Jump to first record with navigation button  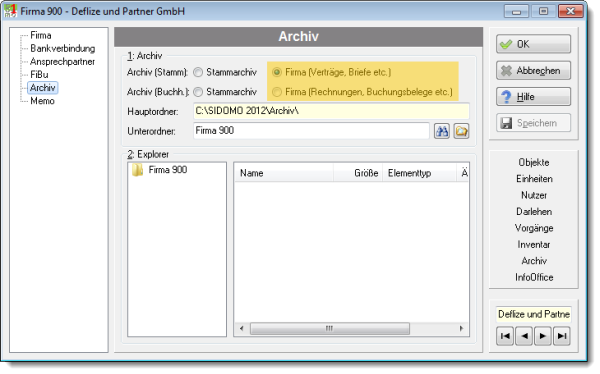tap(505, 336)
